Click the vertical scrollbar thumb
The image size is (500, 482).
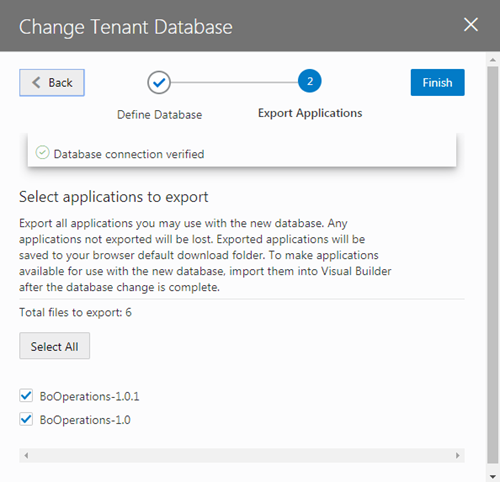click(x=493, y=265)
